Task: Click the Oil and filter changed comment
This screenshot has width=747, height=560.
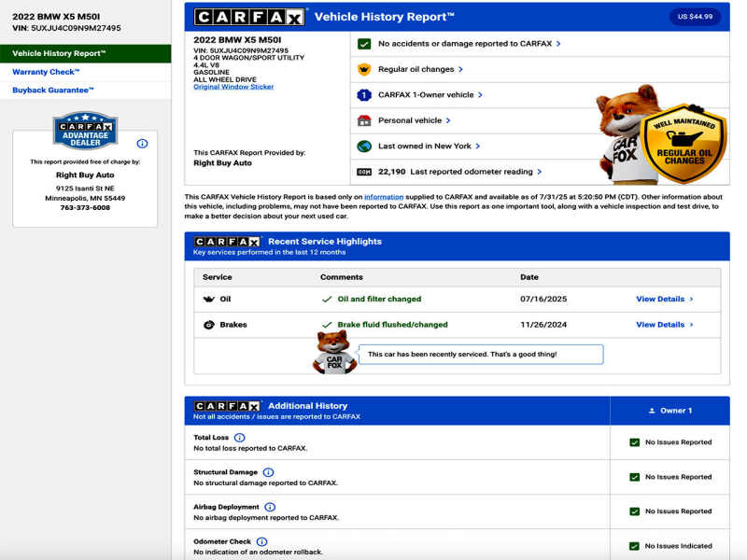Action: [x=379, y=299]
